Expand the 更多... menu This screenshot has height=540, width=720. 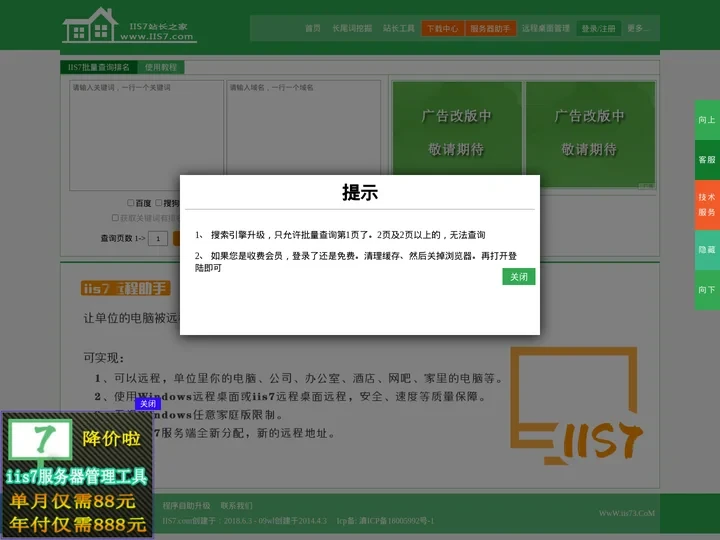638,28
